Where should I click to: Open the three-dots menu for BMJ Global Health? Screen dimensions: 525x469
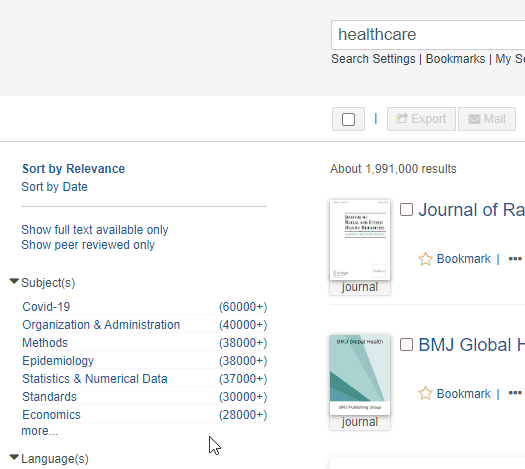[x=515, y=393]
